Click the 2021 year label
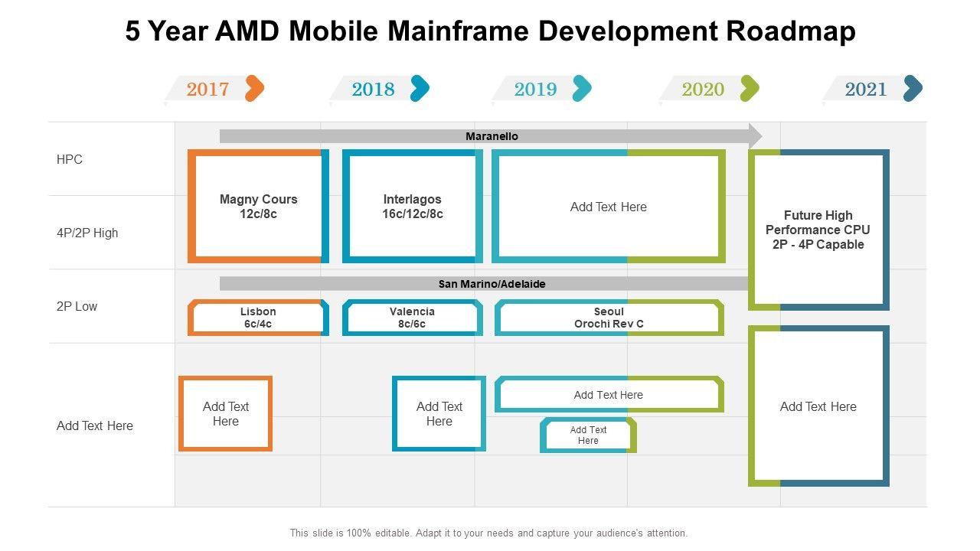The height and width of the screenshot is (551, 980). tap(865, 90)
